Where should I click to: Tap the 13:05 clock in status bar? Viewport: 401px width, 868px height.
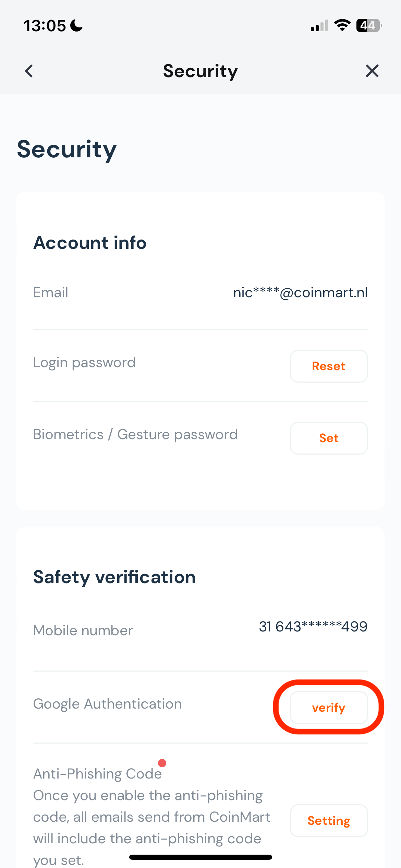45,26
